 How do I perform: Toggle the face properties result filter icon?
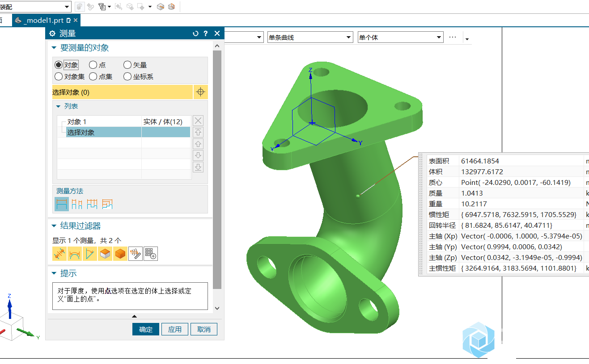(x=105, y=254)
